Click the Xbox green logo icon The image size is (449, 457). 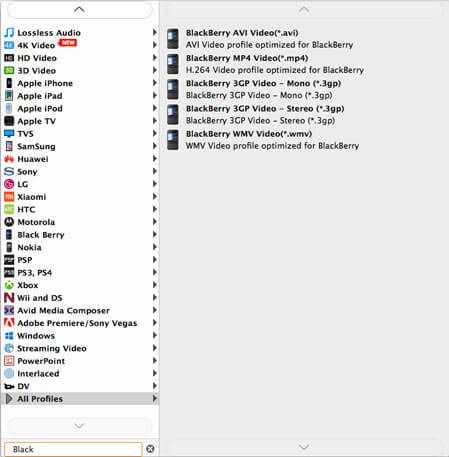(x=9, y=285)
